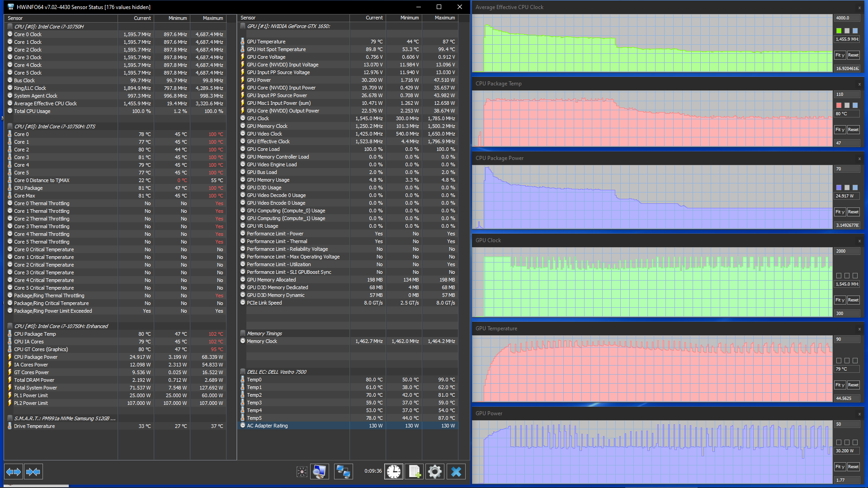868x488 pixels.
Task: Click the red swatch in CPU Package Temp graph
Action: click(x=839, y=105)
